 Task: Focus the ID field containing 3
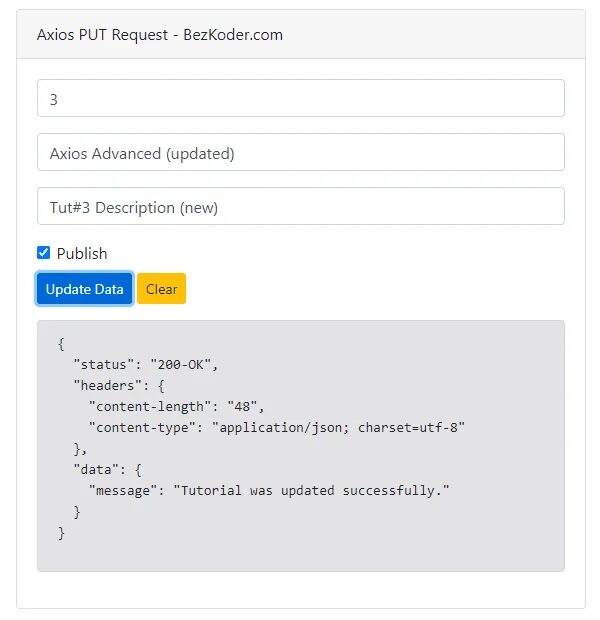(x=300, y=98)
